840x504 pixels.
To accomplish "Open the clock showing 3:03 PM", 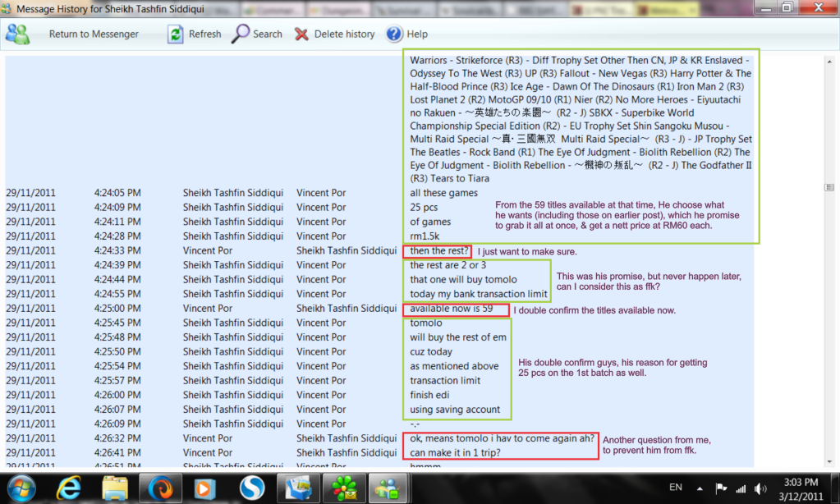I will tap(801, 488).
